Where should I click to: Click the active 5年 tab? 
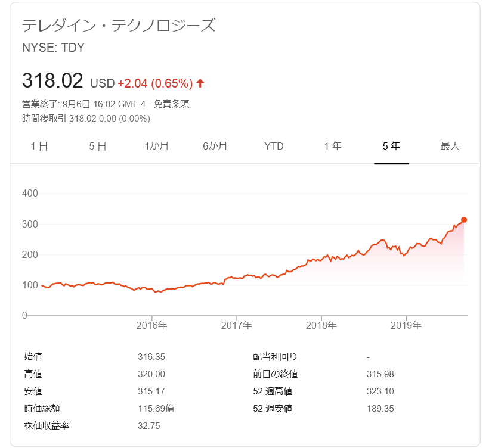click(x=391, y=147)
